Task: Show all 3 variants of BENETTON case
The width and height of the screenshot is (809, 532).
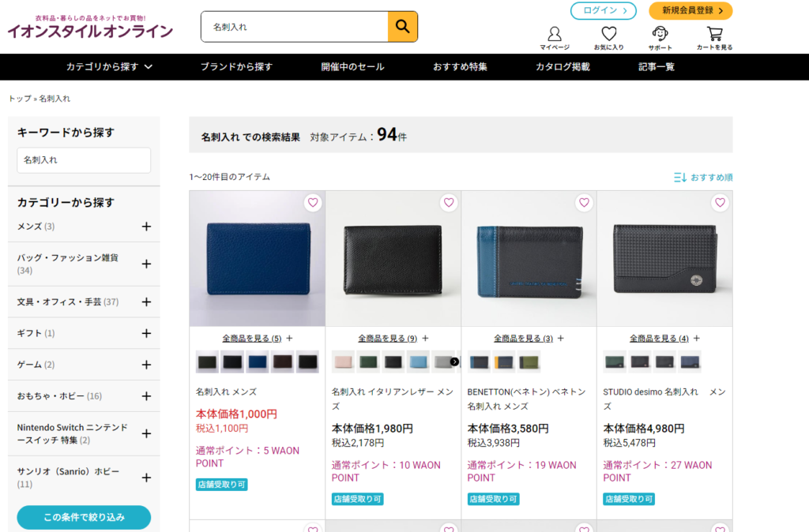Action: click(523, 338)
